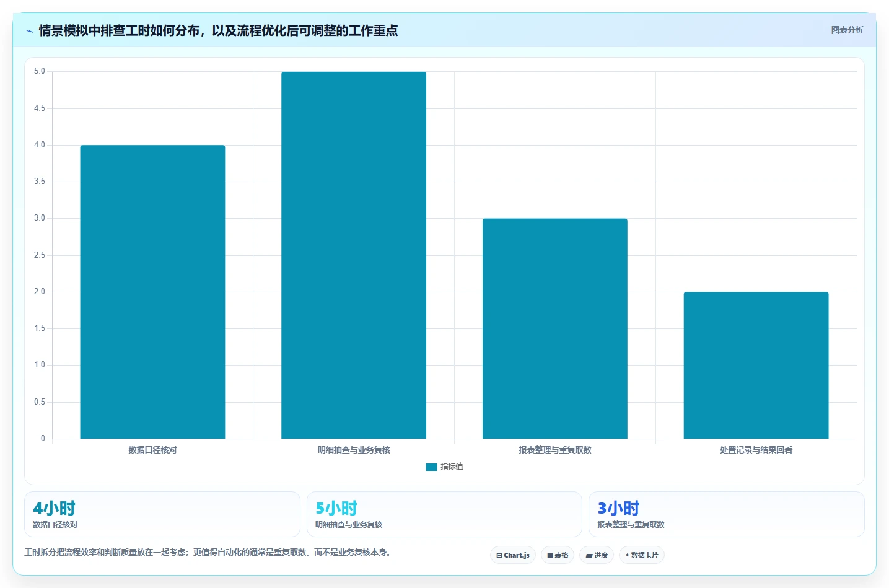Toggle the 指标值 legend color box

(x=431, y=467)
